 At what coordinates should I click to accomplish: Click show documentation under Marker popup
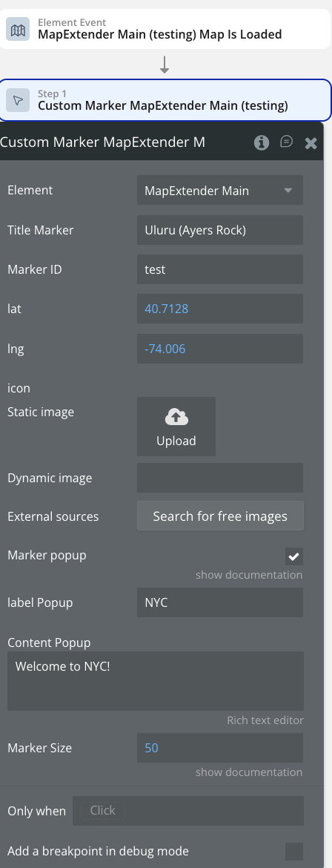click(249, 575)
